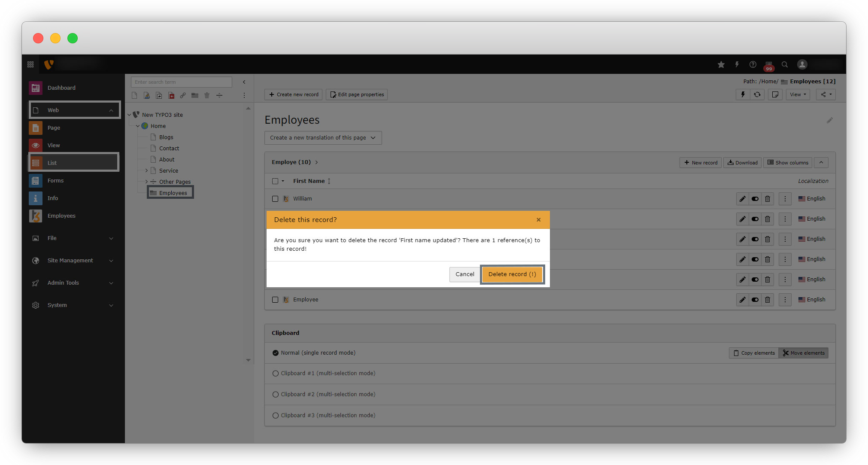Toggle visibility of the Employee record row
This screenshot has height=465, width=868.
tap(755, 300)
